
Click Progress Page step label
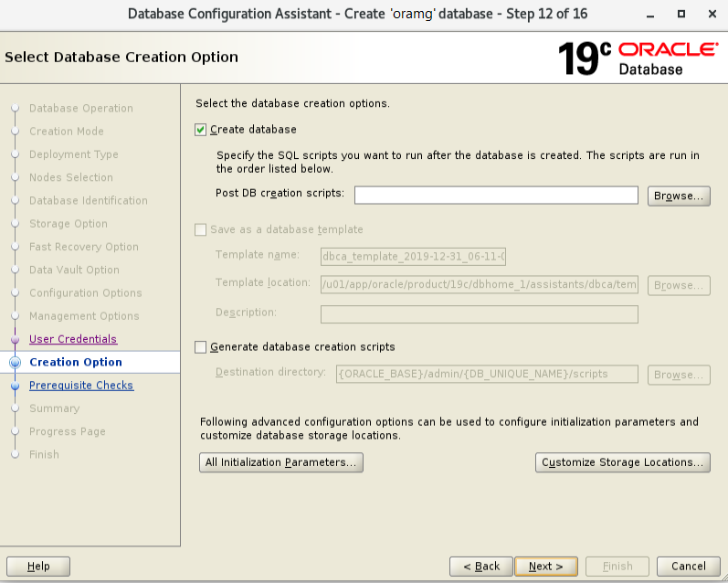[68, 431]
